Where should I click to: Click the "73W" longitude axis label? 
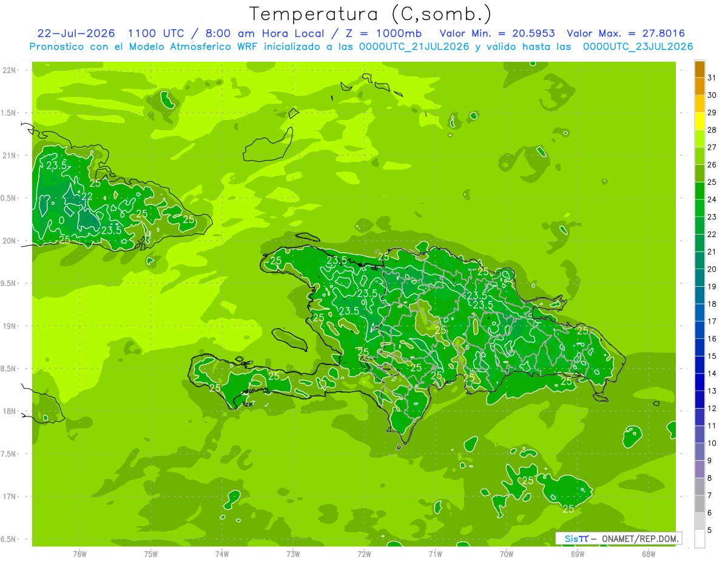293,554
